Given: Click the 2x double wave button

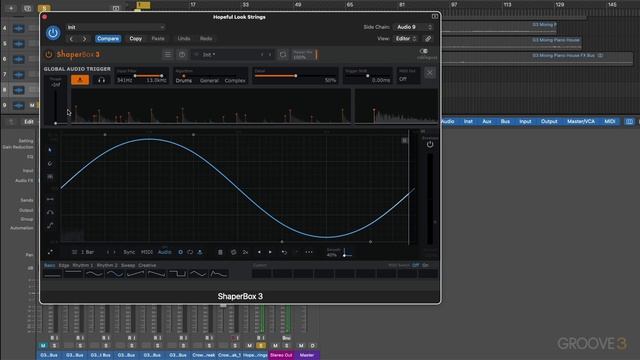Looking at the screenshot, I should point(245,252).
